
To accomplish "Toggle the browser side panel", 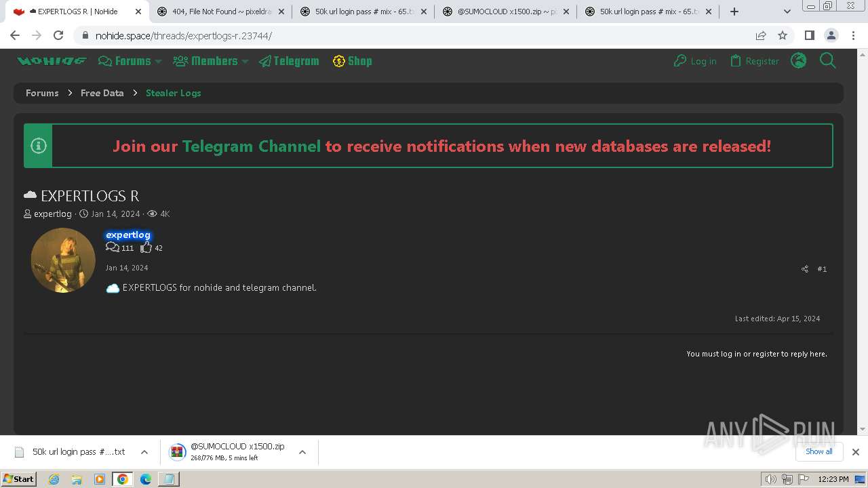I will (809, 36).
